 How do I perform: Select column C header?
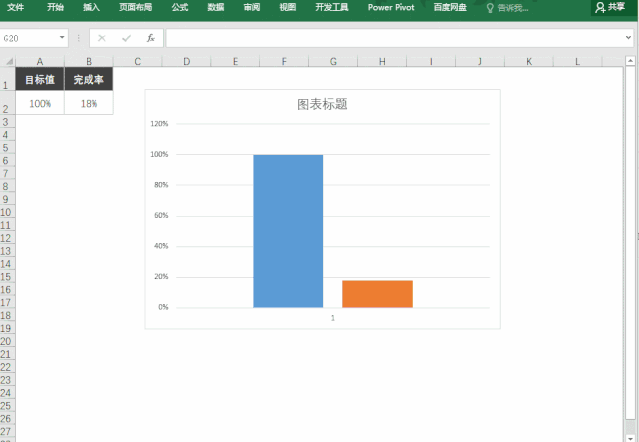click(138, 62)
